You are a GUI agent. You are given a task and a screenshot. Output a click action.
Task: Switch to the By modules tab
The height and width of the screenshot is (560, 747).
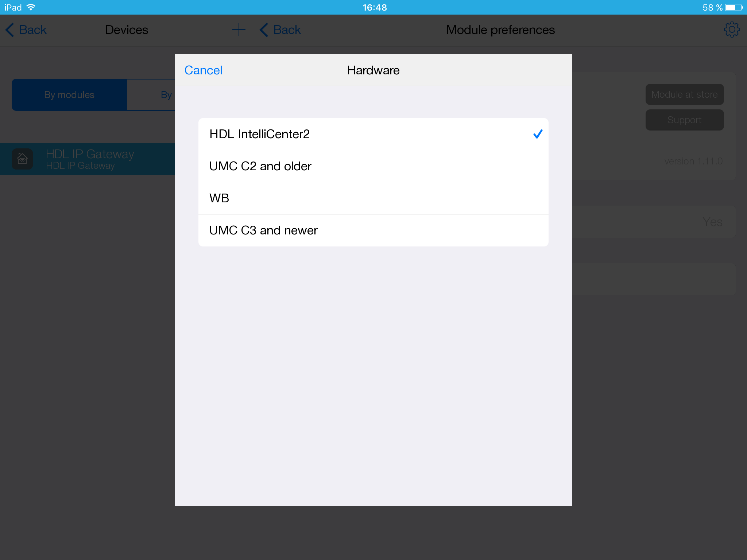point(69,95)
